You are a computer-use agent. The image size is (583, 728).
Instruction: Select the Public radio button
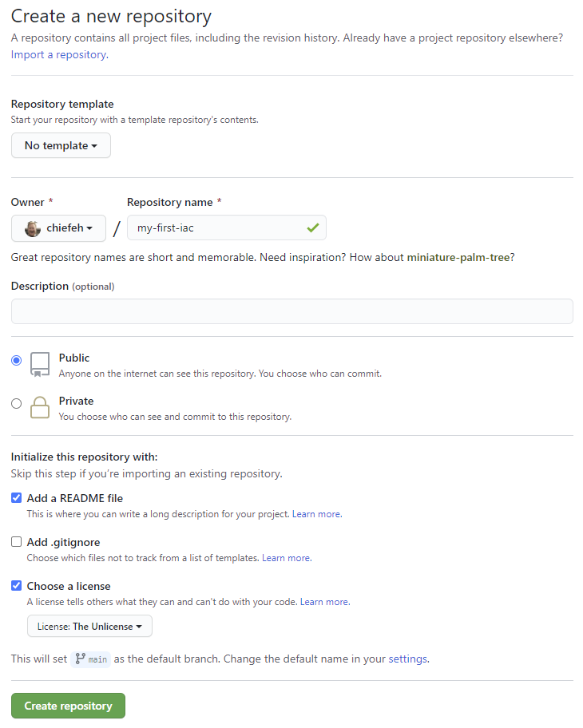coord(17,361)
